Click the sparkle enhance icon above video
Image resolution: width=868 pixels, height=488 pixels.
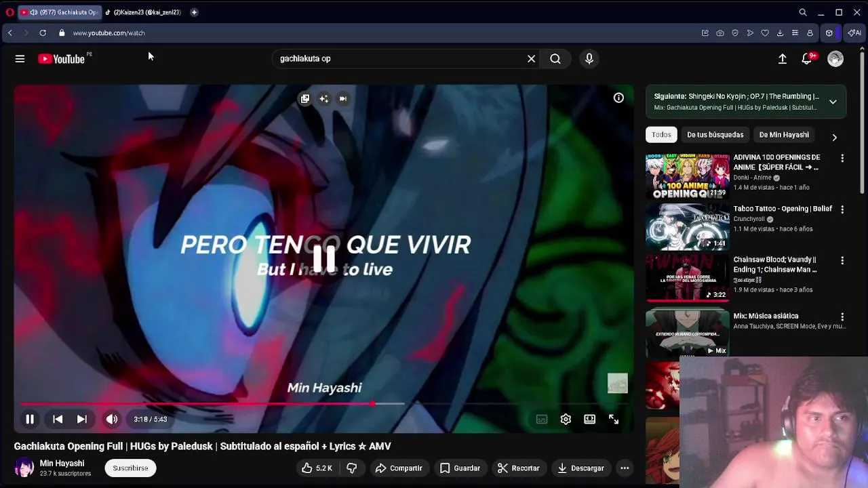pyautogui.click(x=324, y=99)
